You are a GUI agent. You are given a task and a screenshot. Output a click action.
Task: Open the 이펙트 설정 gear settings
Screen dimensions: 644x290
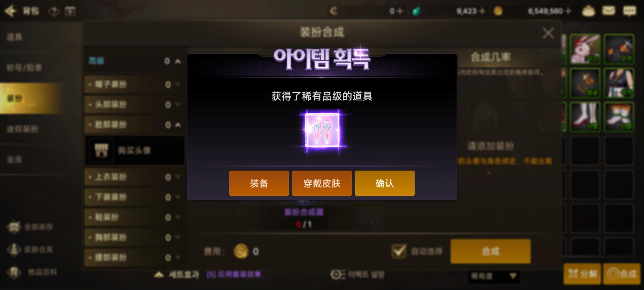point(337,274)
